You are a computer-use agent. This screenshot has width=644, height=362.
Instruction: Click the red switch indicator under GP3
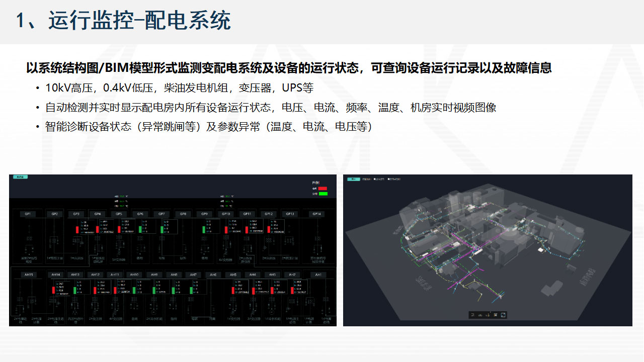click(x=77, y=230)
